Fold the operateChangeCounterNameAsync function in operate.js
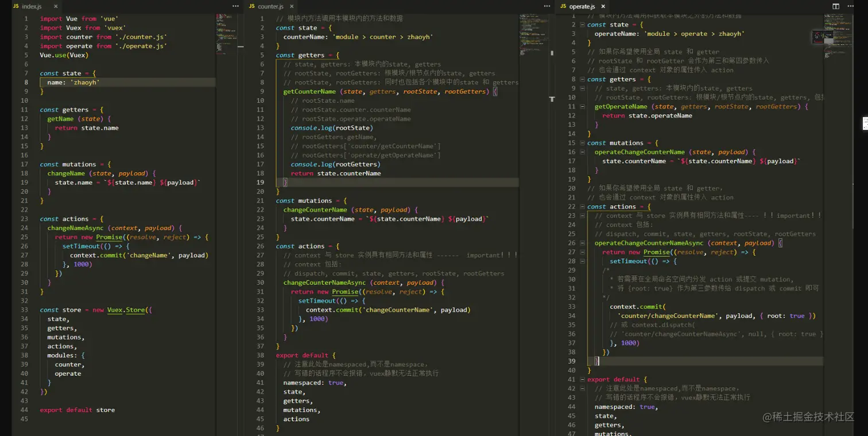This screenshot has height=436, width=868. point(582,243)
